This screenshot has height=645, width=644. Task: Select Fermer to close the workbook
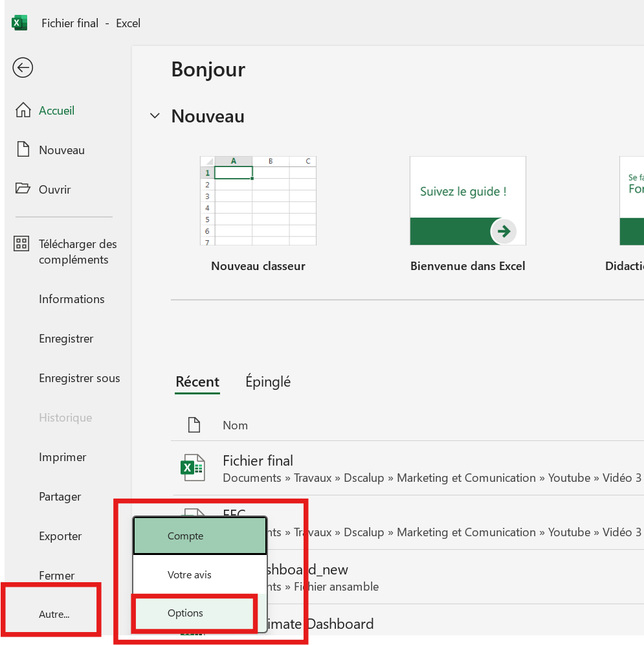(x=57, y=576)
